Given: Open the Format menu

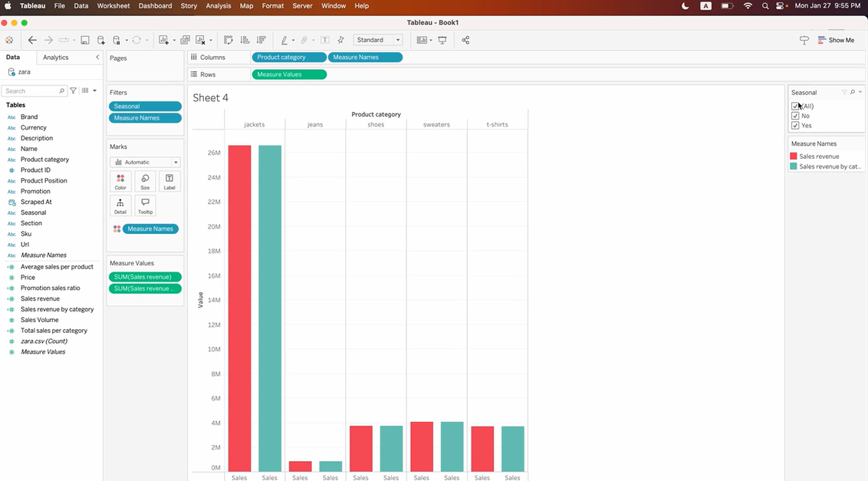Looking at the screenshot, I should [x=273, y=5].
